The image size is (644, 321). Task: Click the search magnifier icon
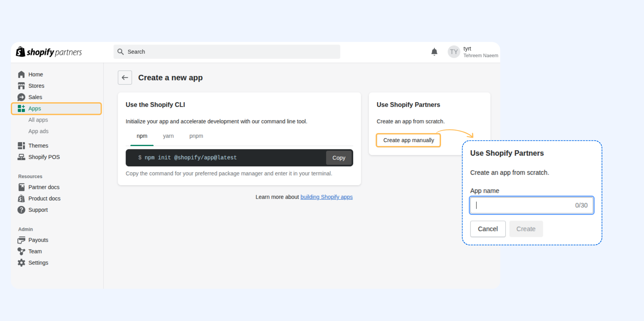click(x=120, y=52)
